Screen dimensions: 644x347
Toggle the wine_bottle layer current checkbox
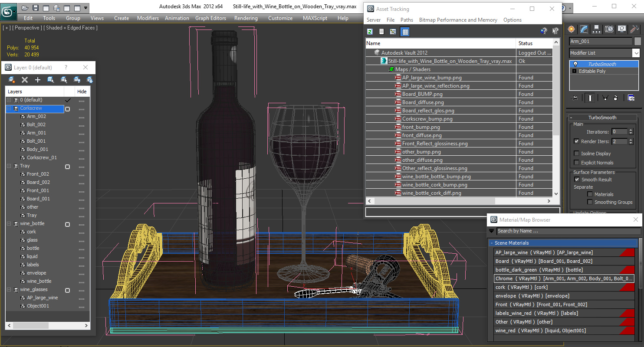[x=68, y=224]
